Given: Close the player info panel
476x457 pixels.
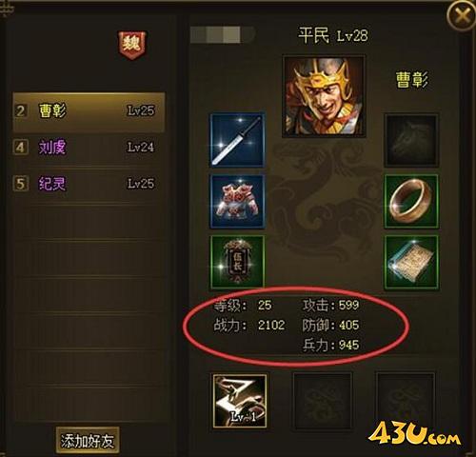Looking at the screenshot, I should pyautogui.click(x=462, y=14).
